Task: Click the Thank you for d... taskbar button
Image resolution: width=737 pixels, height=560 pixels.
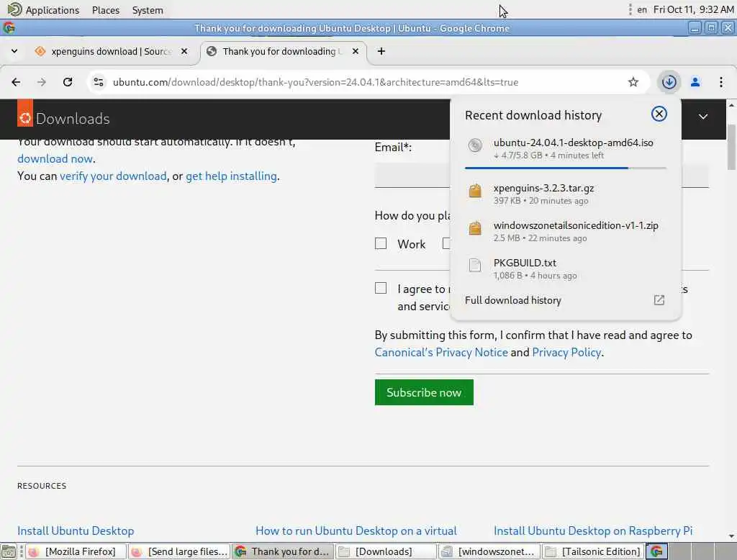Action: coord(282,551)
